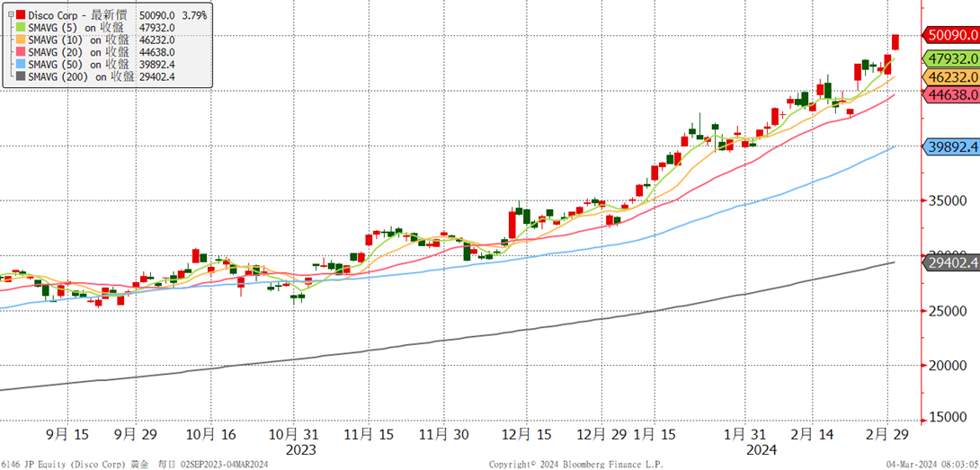Click the gray 29402.4 flag on price axis

(951, 262)
